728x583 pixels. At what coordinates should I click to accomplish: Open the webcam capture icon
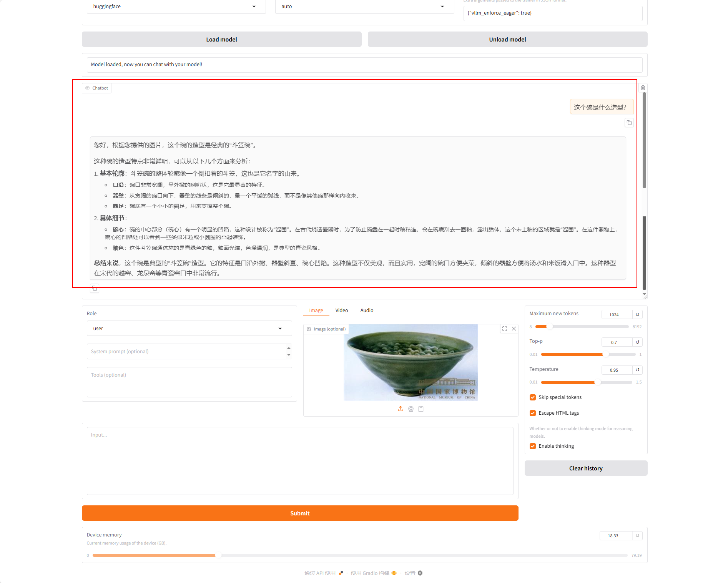click(411, 409)
